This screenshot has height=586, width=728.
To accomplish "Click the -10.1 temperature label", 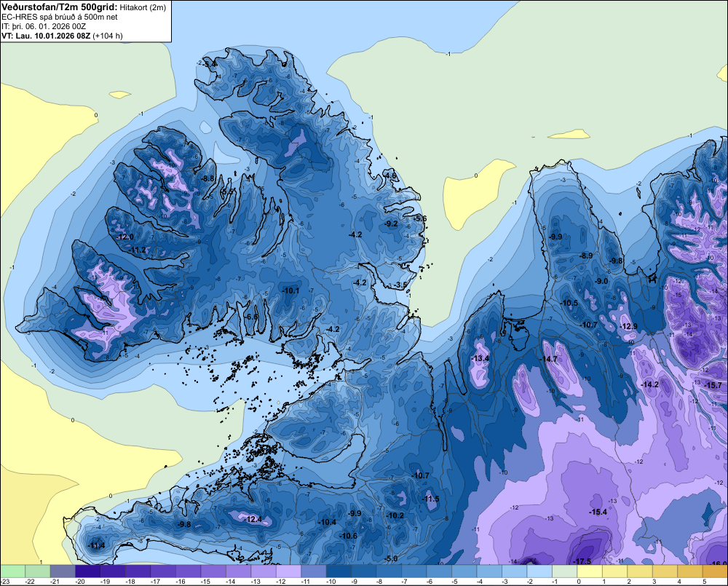I will (x=290, y=290).
